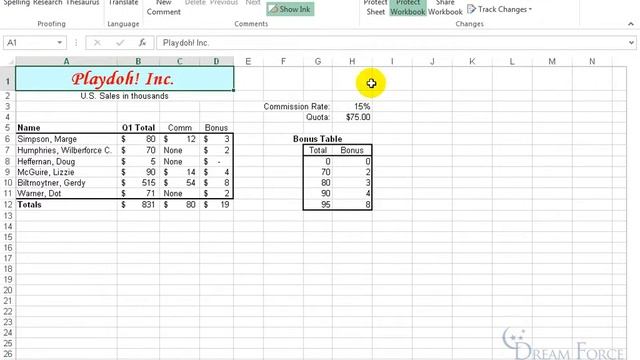Screen dimensions: 640x360
Task: Select the column D header
Action: point(216,61)
